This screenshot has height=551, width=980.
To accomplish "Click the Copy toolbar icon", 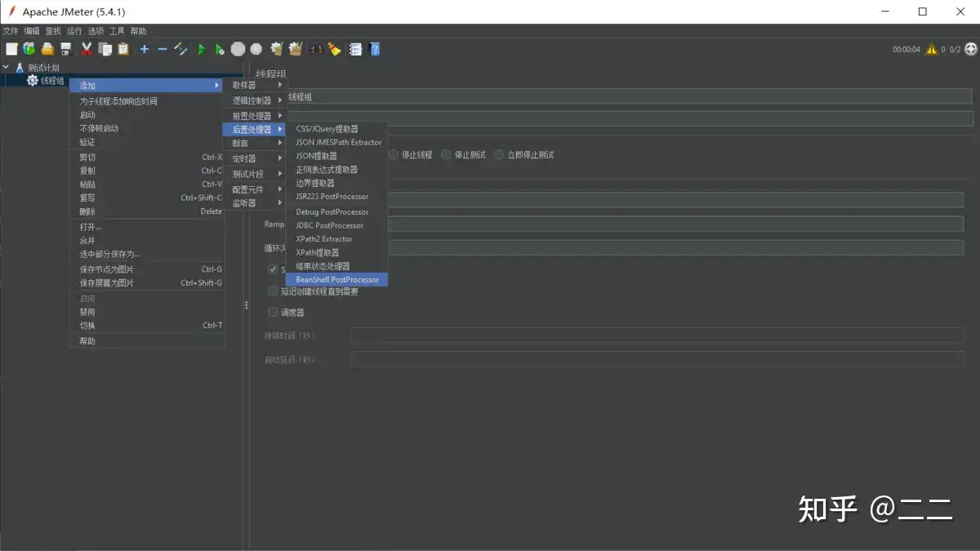I will click(105, 49).
